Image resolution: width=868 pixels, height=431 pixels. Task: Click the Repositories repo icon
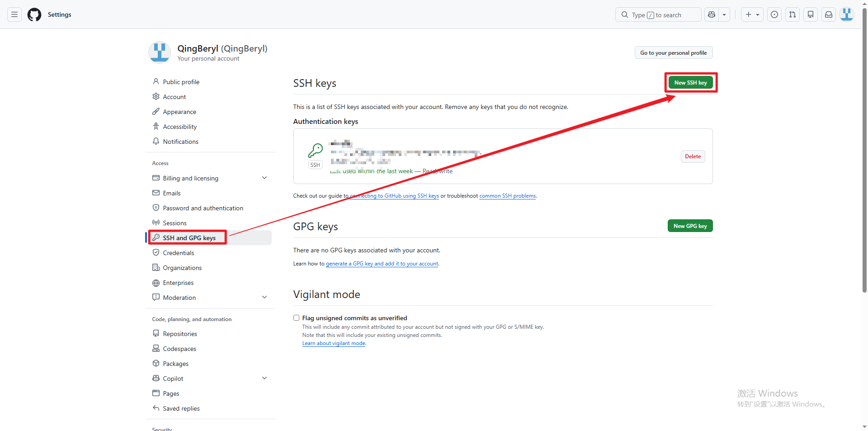156,333
